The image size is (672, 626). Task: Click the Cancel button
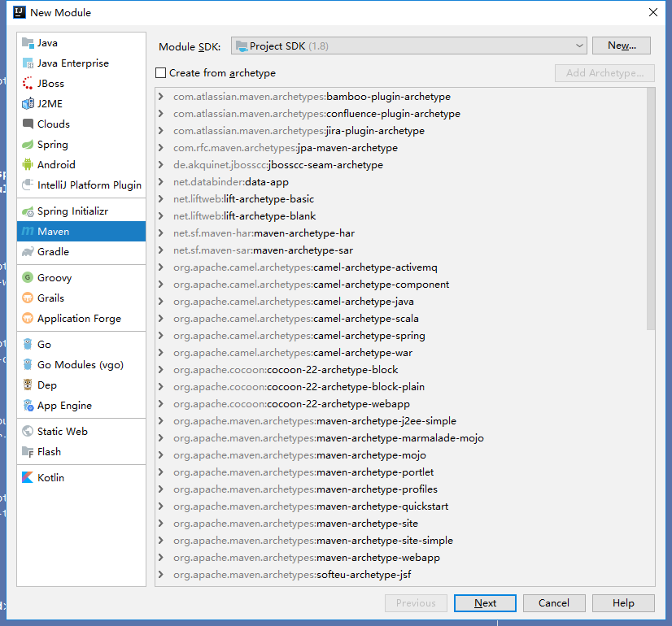[x=554, y=603]
